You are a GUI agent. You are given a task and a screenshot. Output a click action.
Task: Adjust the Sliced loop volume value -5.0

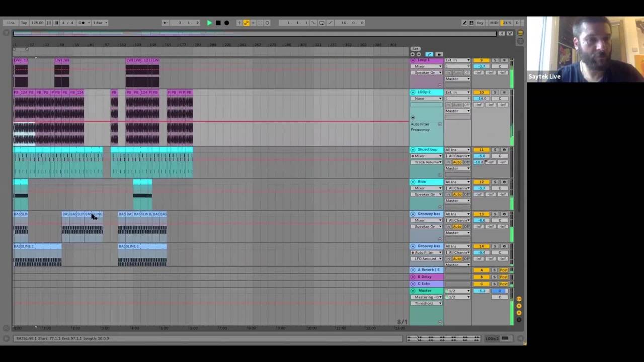point(481,156)
